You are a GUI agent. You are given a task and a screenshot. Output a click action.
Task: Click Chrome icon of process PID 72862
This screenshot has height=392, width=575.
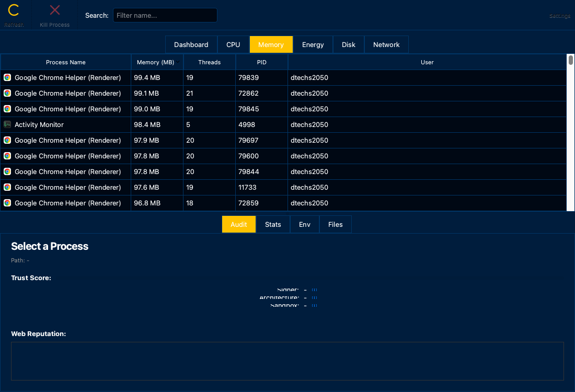[7, 93]
